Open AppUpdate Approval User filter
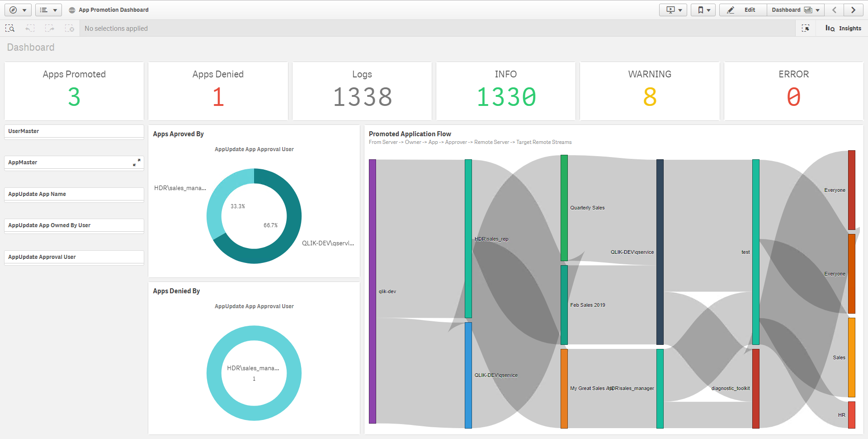The image size is (868, 439). point(74,257)
